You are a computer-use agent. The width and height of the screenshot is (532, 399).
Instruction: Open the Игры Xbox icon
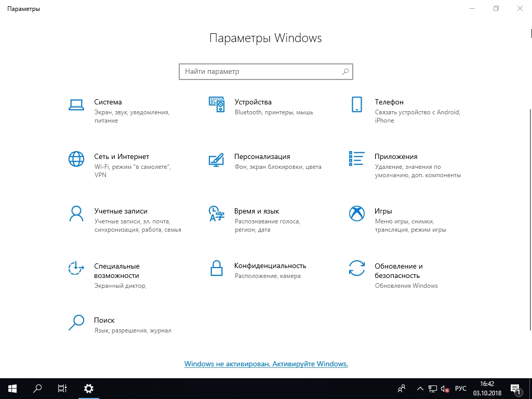pos(356,214)
